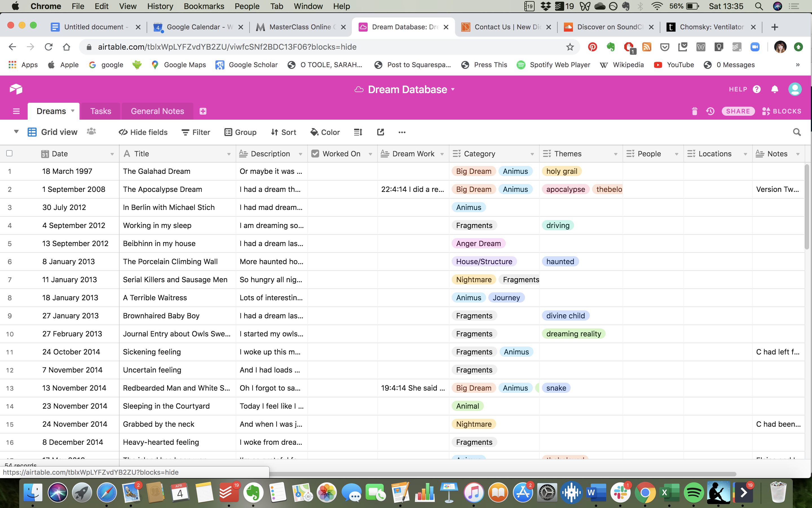812x508 pixels.
Task: Open new browser tab plus button
Action: 775,27
